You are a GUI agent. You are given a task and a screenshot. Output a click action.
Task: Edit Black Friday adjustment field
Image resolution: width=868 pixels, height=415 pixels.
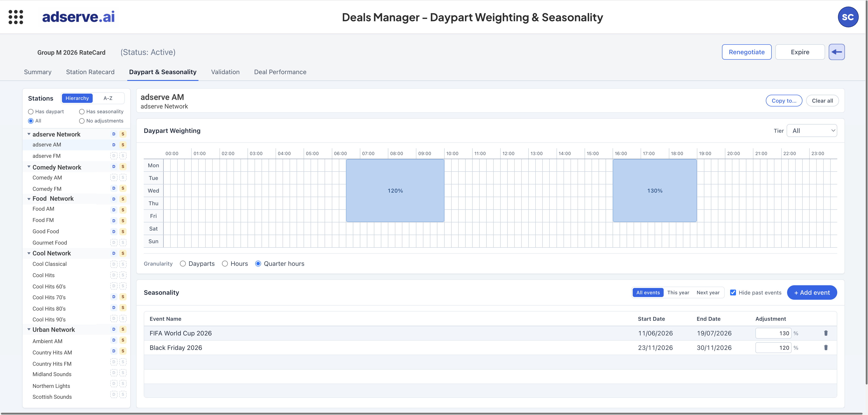[773, 347]
